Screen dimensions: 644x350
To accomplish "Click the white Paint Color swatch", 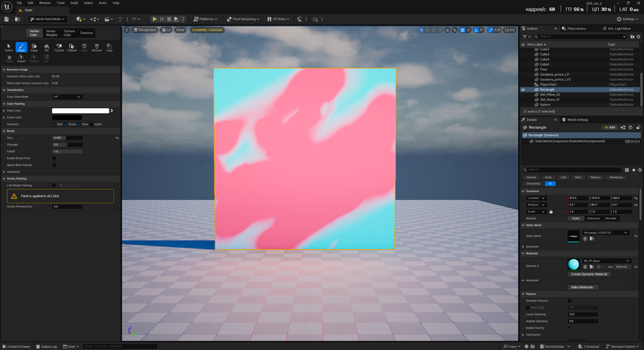I will (x=81, y=111).
